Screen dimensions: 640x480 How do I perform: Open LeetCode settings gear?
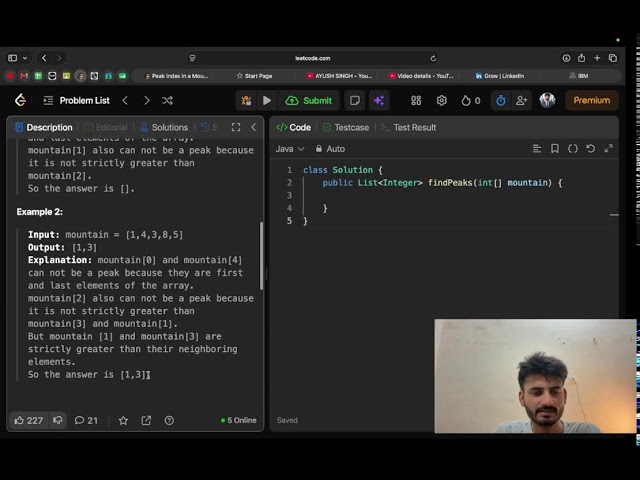pos(442,100)
